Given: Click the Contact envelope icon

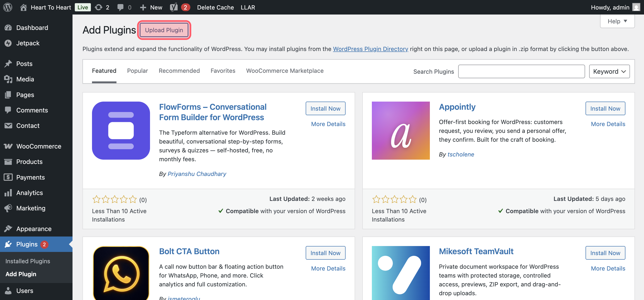Looking at the screenshot, I should click(8, 126).
